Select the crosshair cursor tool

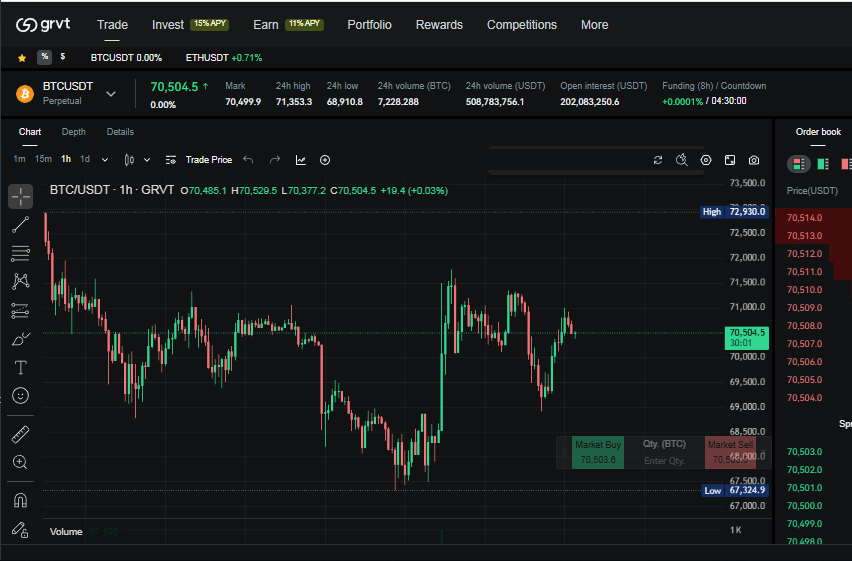click(x=21, y=197)
